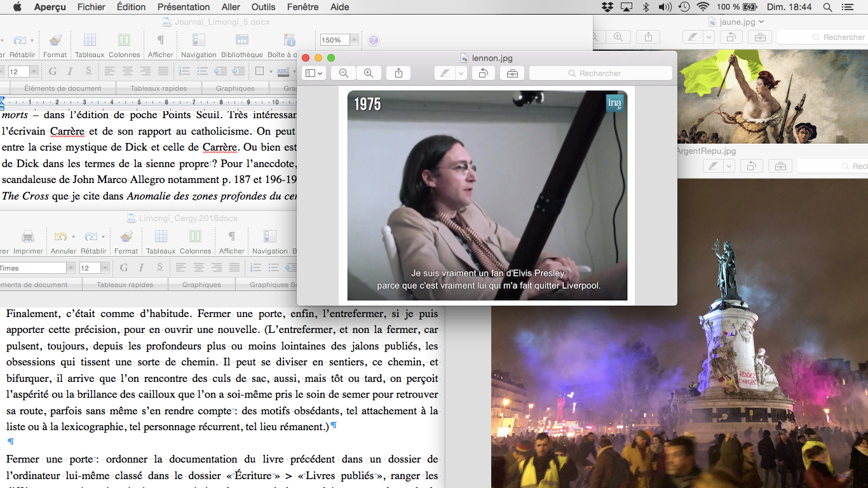Rotate the lennon.jpg image
The width and height of the screenshot is (868, 488).
pos(483,73)
